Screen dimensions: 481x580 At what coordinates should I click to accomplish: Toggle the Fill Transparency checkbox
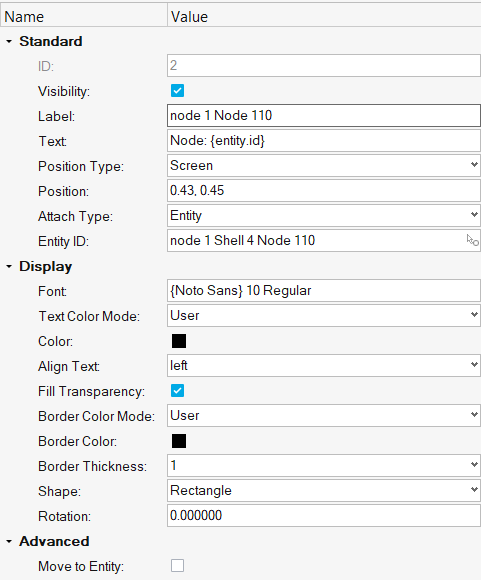(x=178, y=391)
